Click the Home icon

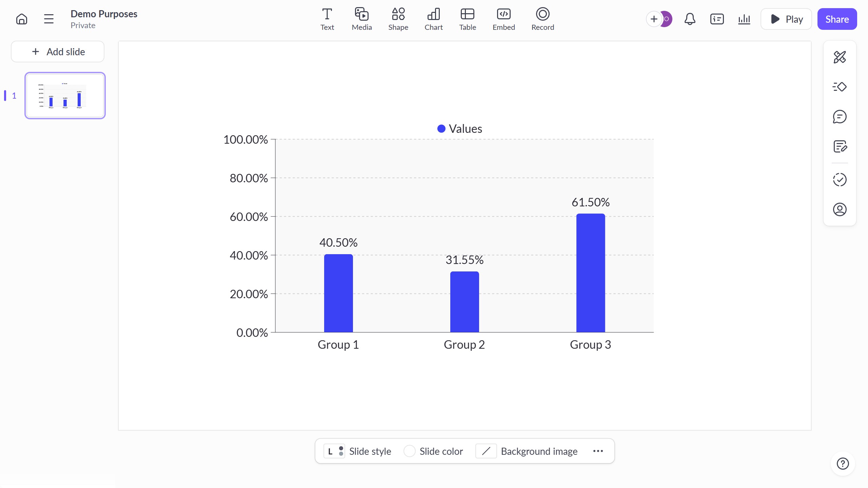click(x=22, y=19)
